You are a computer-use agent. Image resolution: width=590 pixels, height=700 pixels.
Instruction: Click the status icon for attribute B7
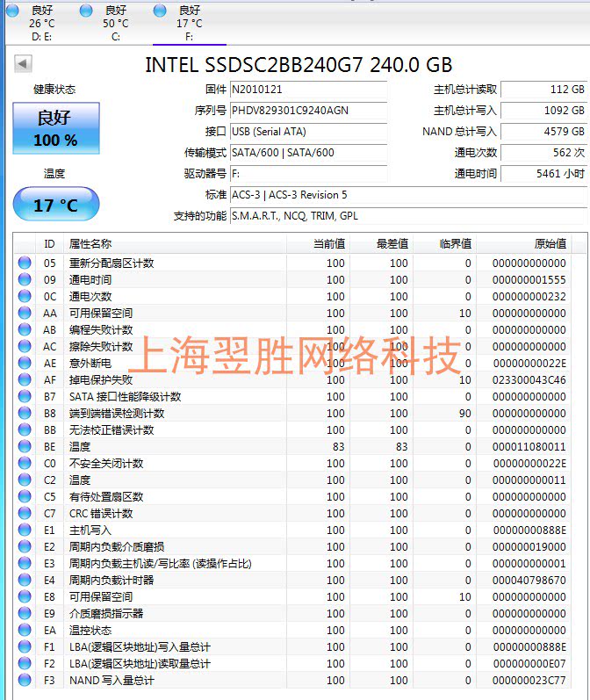point(25,396)
